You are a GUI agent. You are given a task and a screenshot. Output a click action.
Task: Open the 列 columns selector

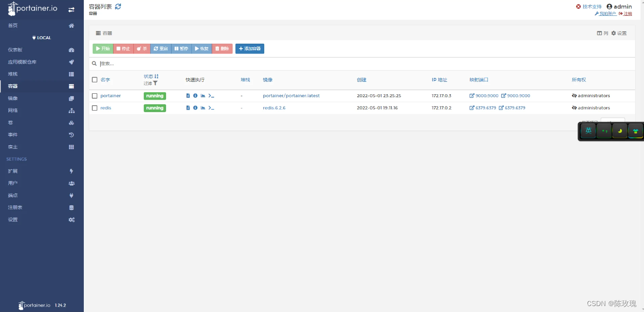pyautogui.click(x=602, y=33)
